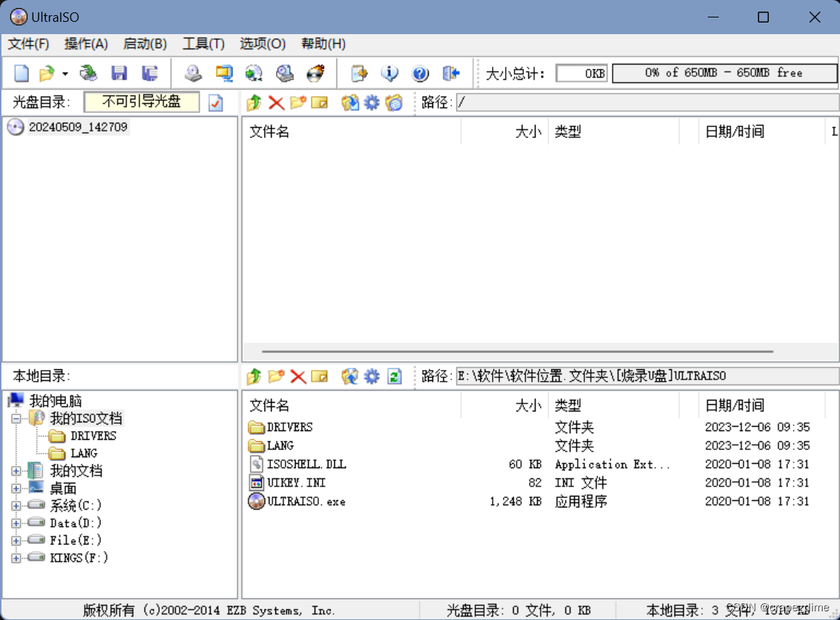The height and width of the screenshot is (620, 840).
Task: Click the red X delete in local toolbar
Action: (298, 377)
